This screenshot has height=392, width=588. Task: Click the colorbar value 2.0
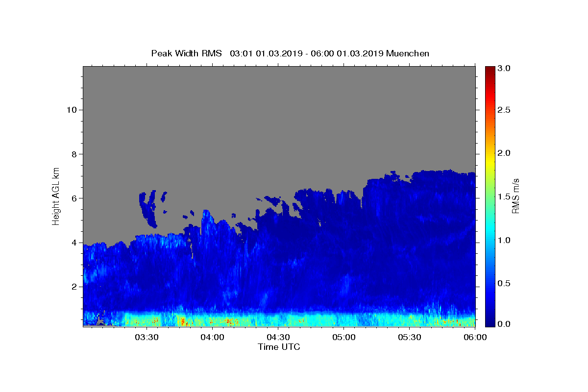coord(504,153)
